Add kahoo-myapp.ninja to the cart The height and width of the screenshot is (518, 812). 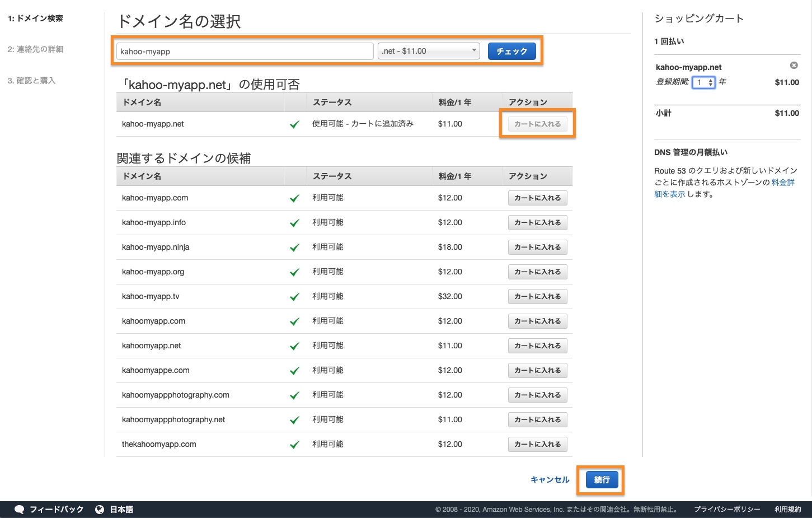pyautogui.click(x=537, y=248)
